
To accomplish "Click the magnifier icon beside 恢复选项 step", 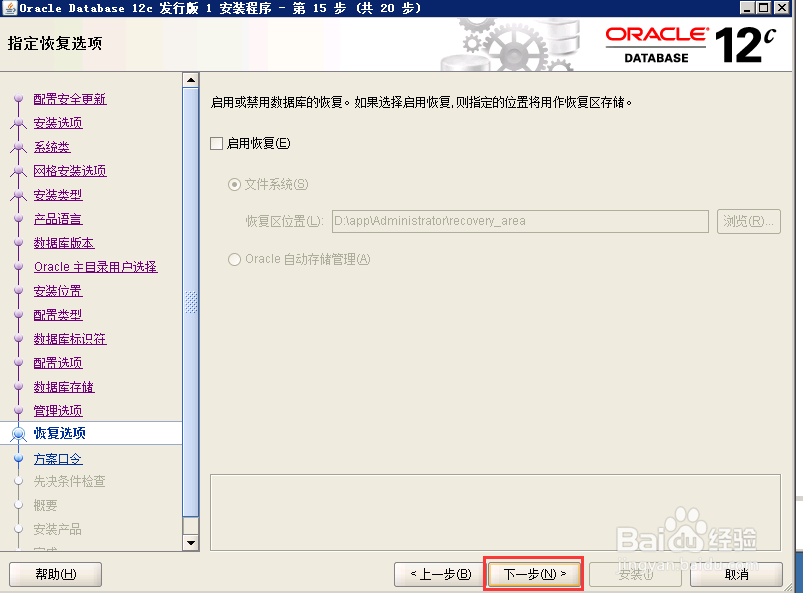I will 16,433.
